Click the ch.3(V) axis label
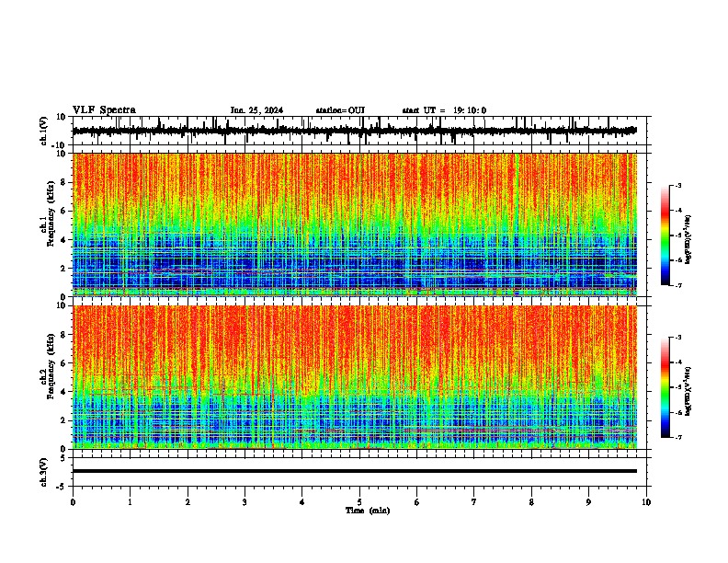 click(44, 472)
